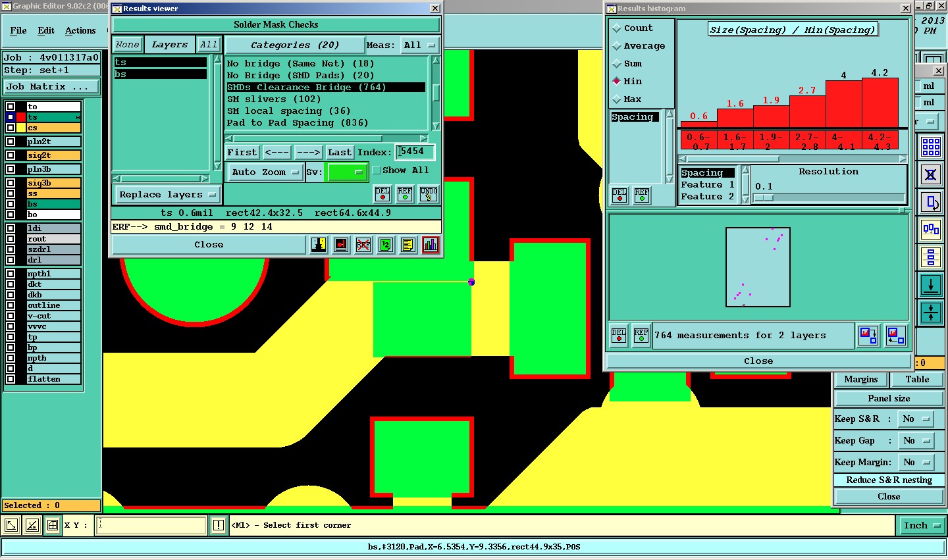Click the red color swatch of the 'ts' layer
The image size is (948, 560).
21,117
